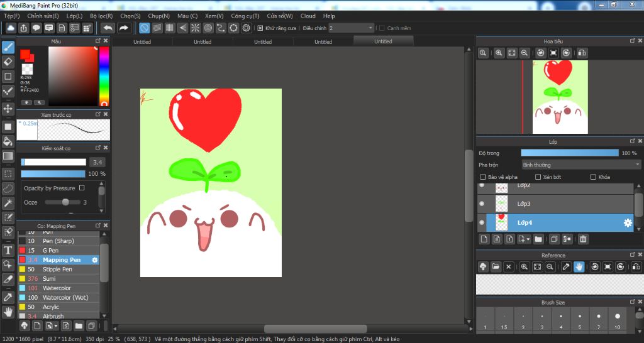Adjust the Ooze slider
Image resolution: width=644 pixels, height=343 pixels.
coord(63,202)
